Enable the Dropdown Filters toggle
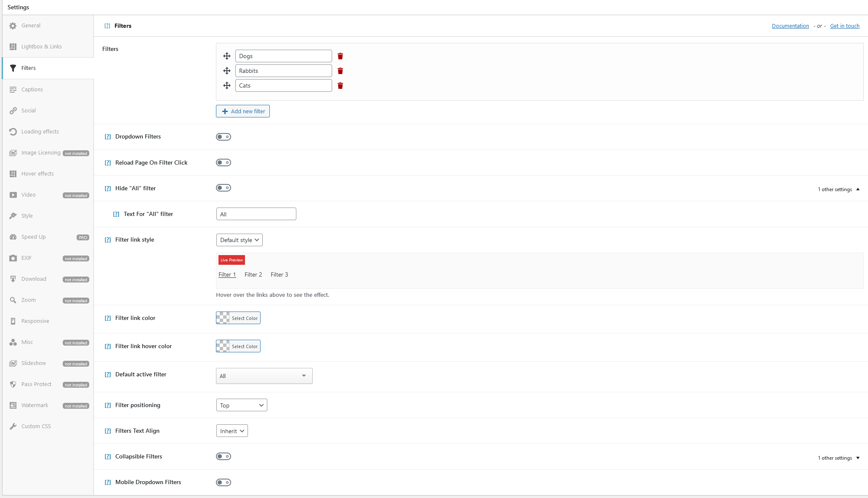 click(224, 137)
